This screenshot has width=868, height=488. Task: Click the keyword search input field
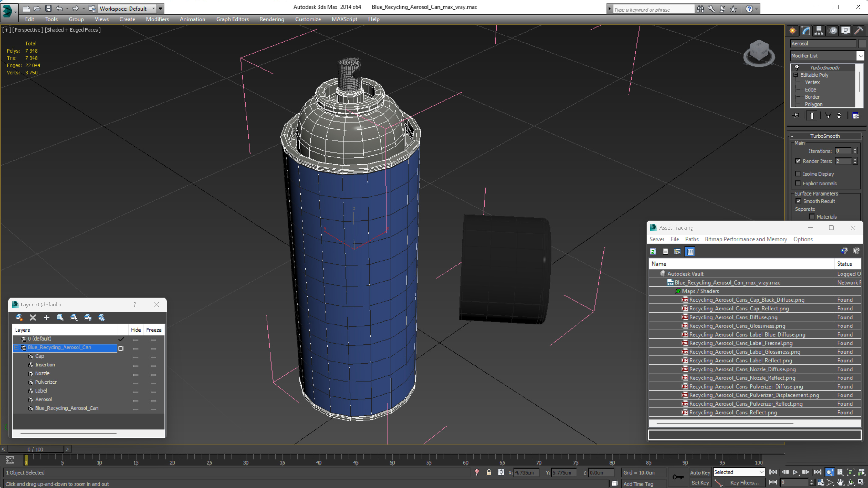pyautogui.click(x=654, y=9)
